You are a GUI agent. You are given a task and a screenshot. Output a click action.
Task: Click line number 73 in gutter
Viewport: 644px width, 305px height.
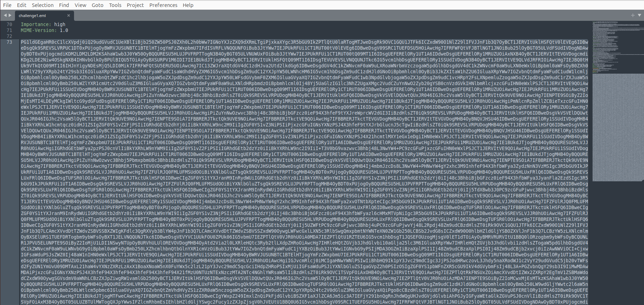9,42
